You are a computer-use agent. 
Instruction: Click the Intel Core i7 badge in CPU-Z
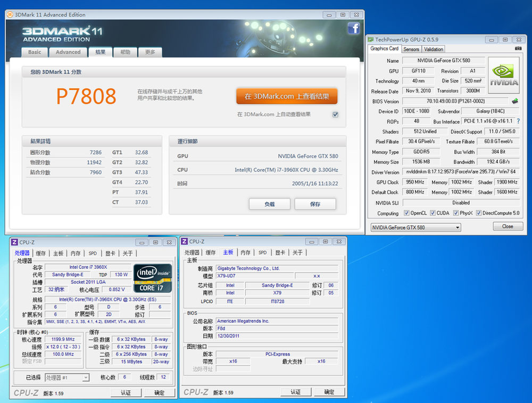pyautogui.click(x=152, y=278)
